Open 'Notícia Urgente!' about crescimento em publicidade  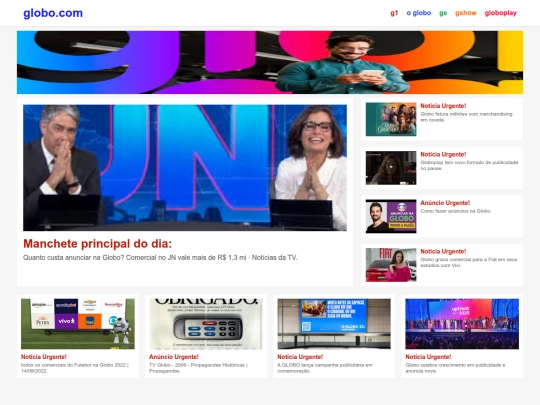pos(428,357)
